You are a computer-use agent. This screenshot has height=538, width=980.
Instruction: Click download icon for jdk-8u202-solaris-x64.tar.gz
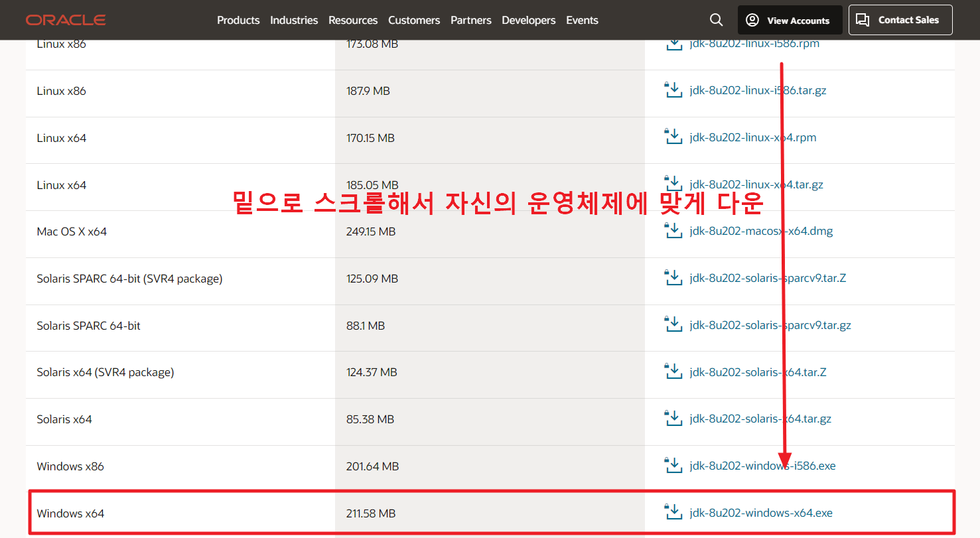click(673, 418)
